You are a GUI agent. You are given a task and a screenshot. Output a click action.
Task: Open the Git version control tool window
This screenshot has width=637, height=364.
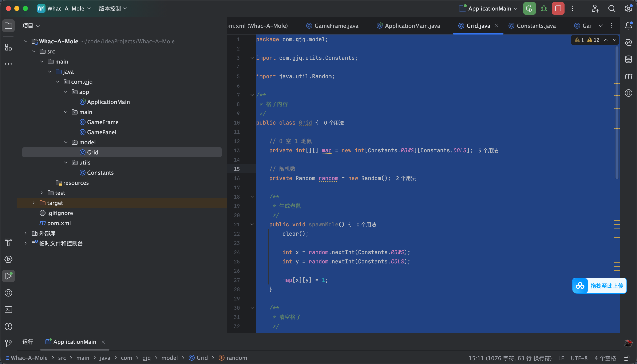coord(8,343)
